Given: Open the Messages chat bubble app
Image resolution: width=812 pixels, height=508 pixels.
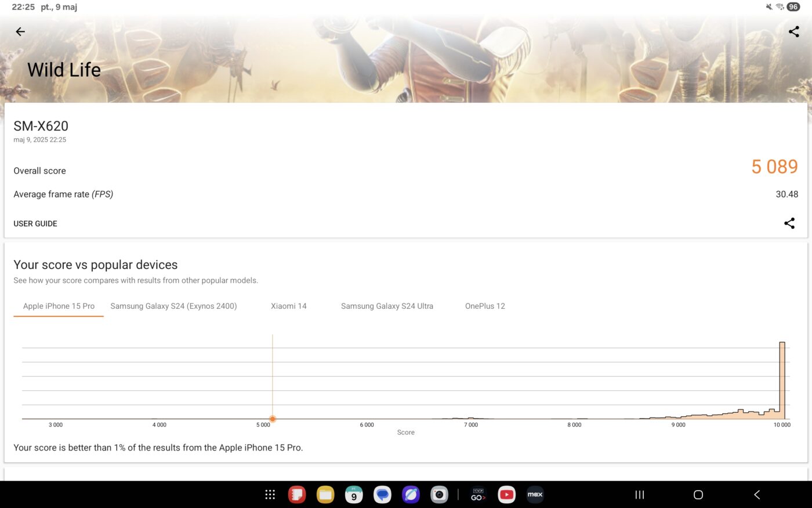Looking at the screenshot, I should pyautogui.click(x=382, y=495).
